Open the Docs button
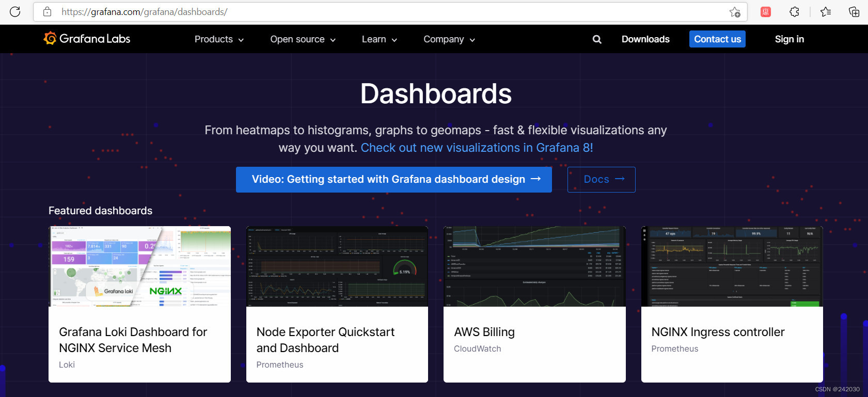 coord(602,180)
